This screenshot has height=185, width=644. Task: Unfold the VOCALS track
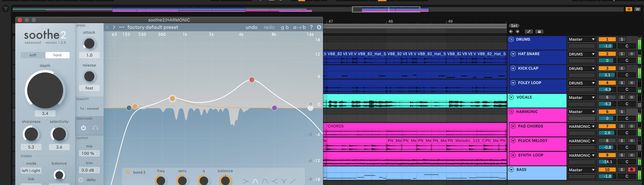511,97
